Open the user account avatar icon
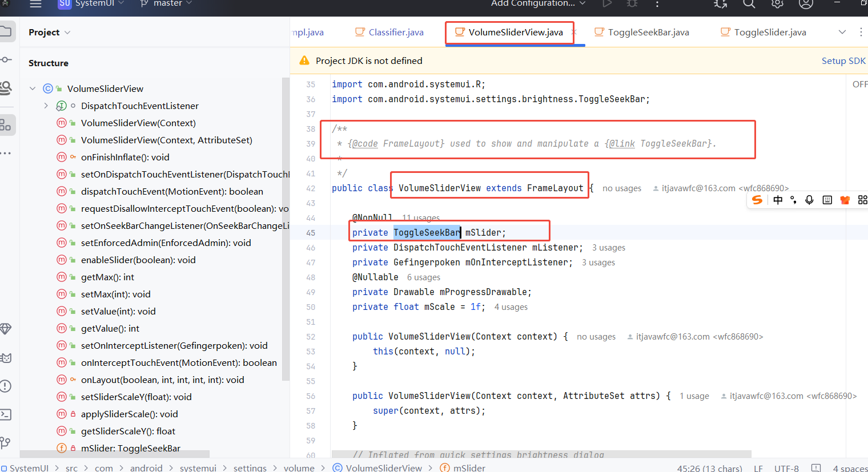 tap(806, 3)
